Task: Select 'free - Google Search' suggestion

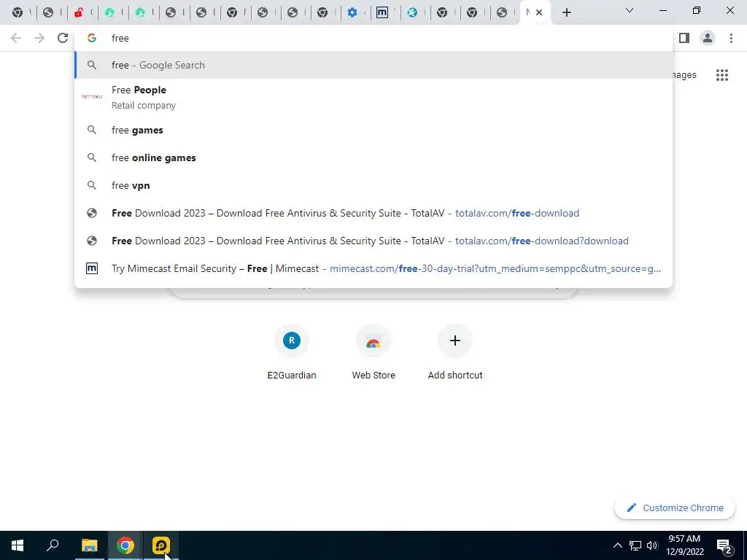Action: pos(373,65)
